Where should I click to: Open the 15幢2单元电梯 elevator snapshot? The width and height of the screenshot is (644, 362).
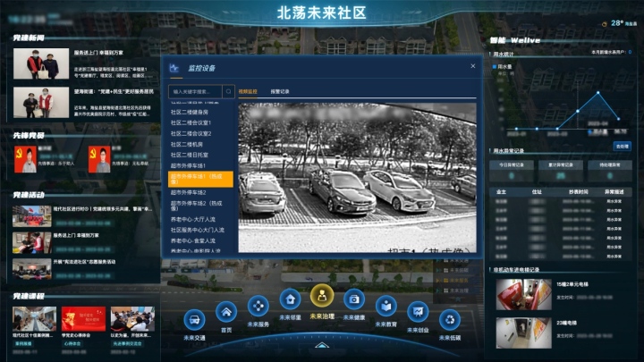[x=523, y=294]
